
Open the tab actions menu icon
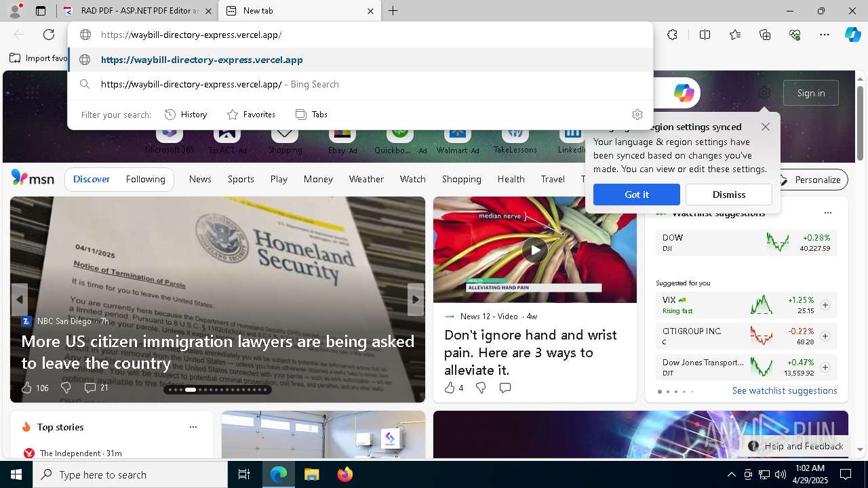click(x=41, y=11)
